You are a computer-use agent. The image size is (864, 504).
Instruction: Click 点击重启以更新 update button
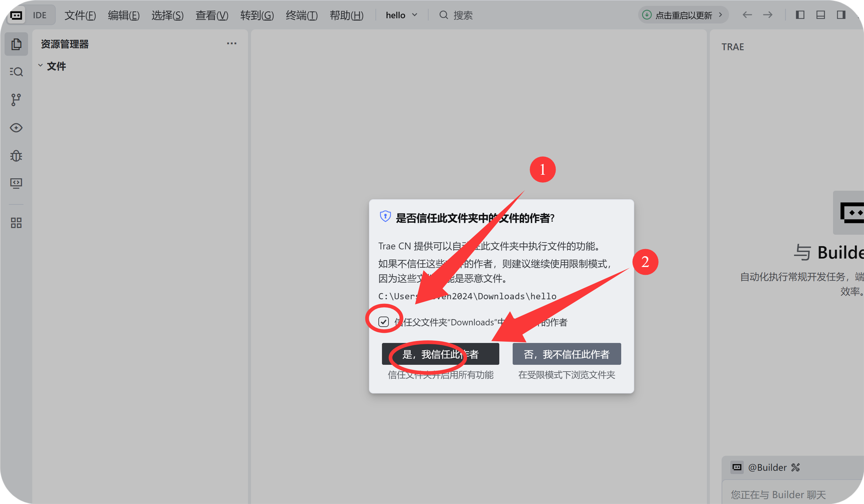tap(683, 15)
